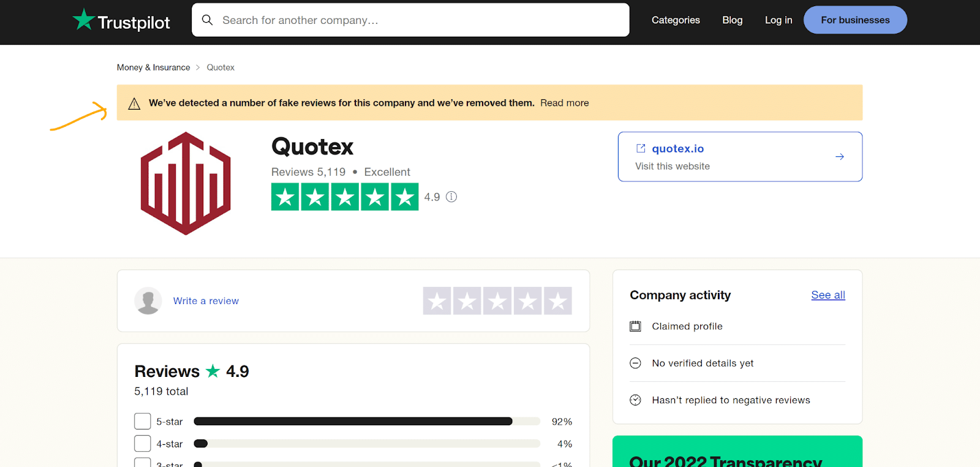Focus the search for another company field

pyautogui.click(x=410, y=20)
